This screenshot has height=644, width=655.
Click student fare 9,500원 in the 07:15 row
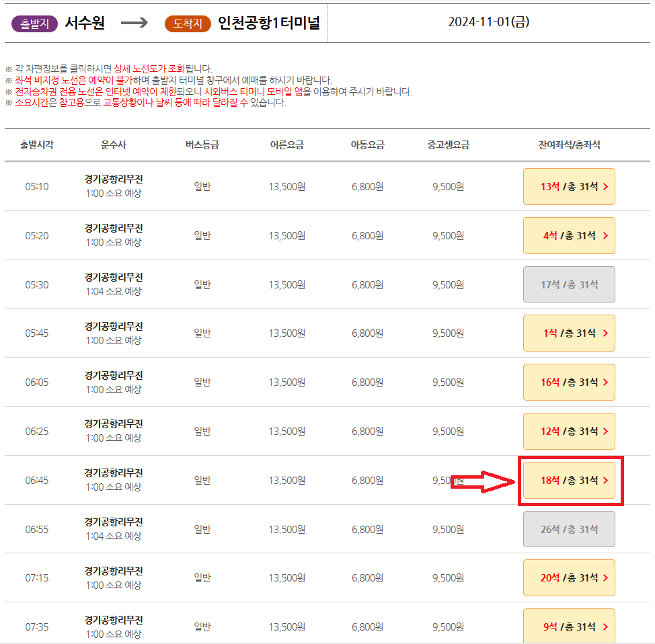(449, 578)
